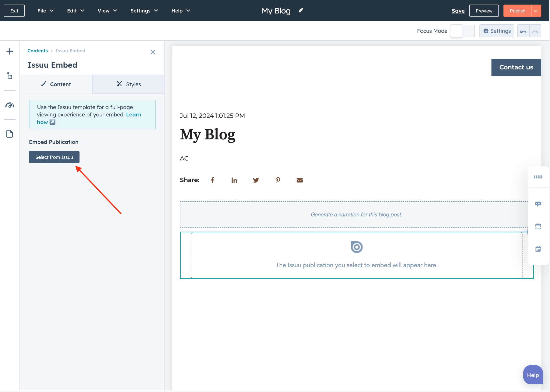Click the Preview button
The height and width of the screenshot is (392, 550).
pyautogui.click(x=484, y=11)
